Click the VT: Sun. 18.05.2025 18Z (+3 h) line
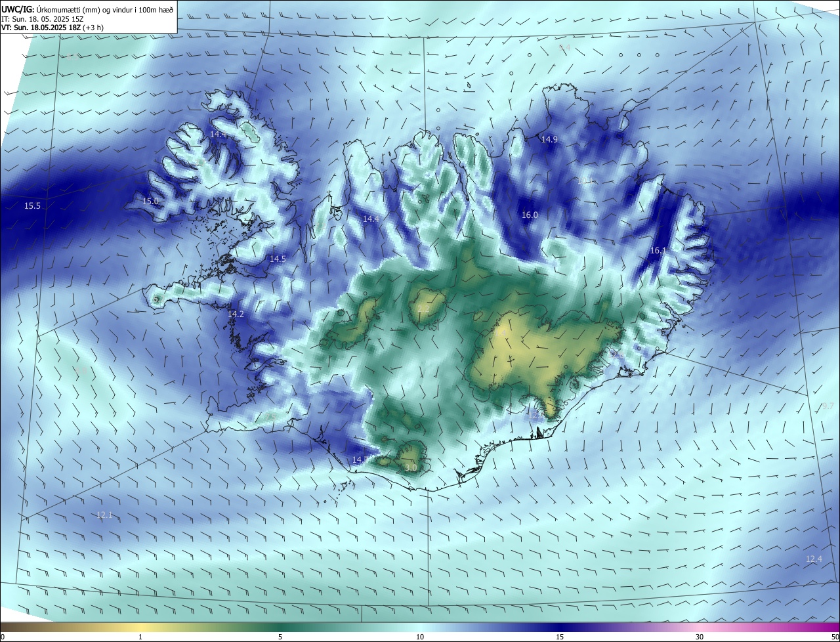Viewport: 840px width, 642px height. pos(52,28)
